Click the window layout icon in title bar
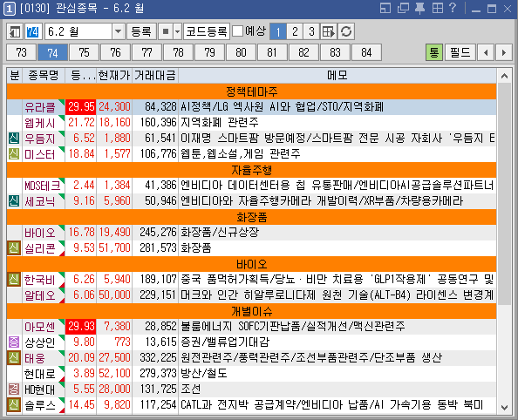 [x=385, y=8]
